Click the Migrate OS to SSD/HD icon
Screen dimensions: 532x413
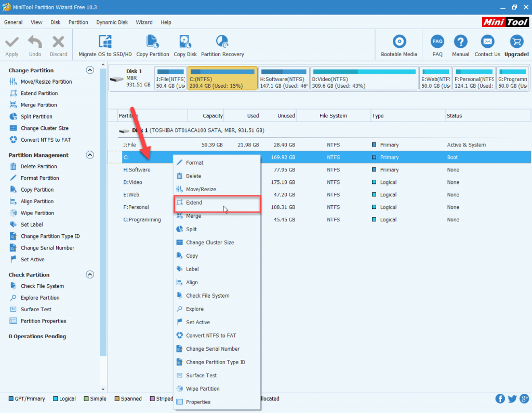(105, 42)
